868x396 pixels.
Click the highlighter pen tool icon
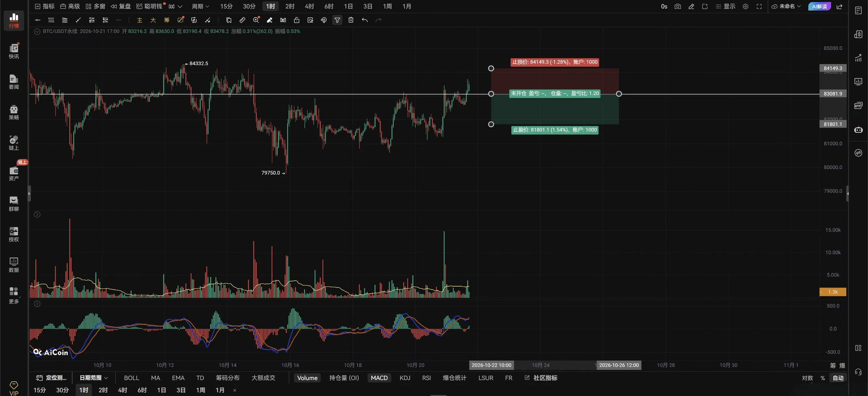point(270,20)
